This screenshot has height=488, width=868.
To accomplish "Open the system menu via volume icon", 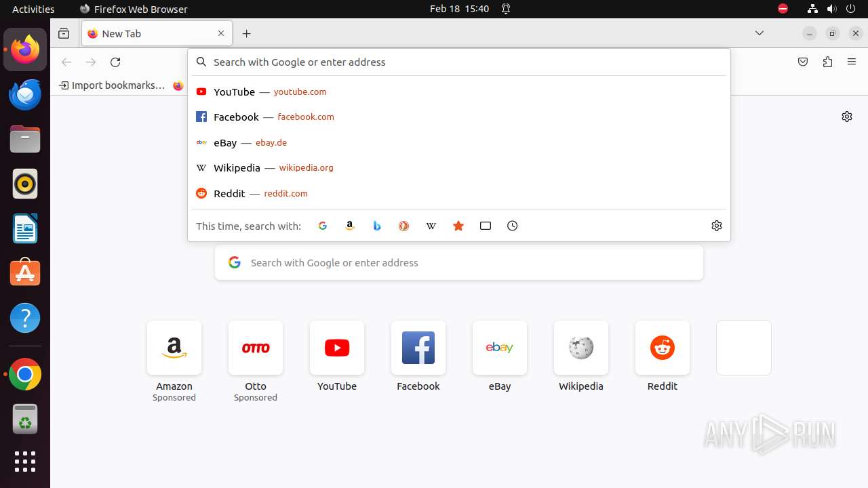I will [x=831, y=9].
